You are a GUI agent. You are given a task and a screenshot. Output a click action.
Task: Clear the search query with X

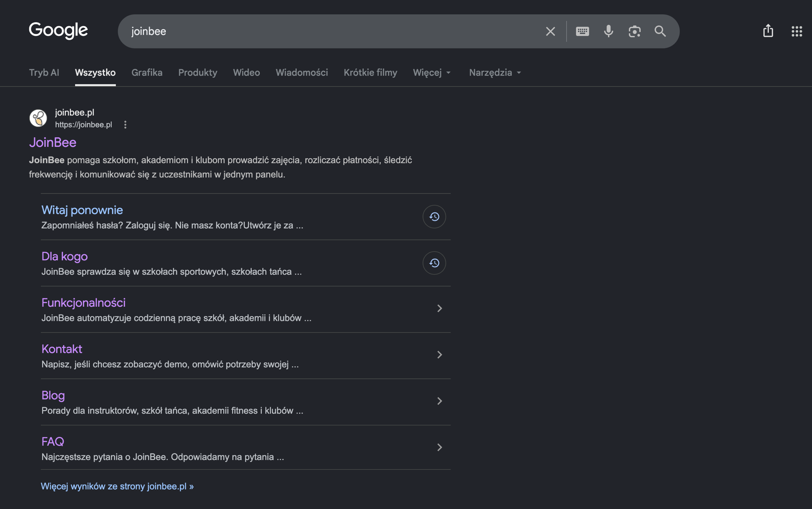[550, 31]
